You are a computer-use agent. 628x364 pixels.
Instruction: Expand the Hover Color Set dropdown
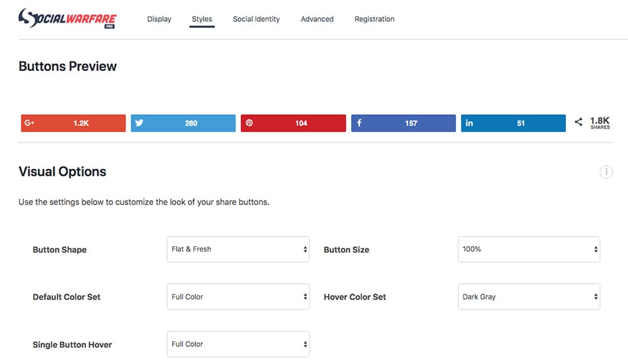529,297
